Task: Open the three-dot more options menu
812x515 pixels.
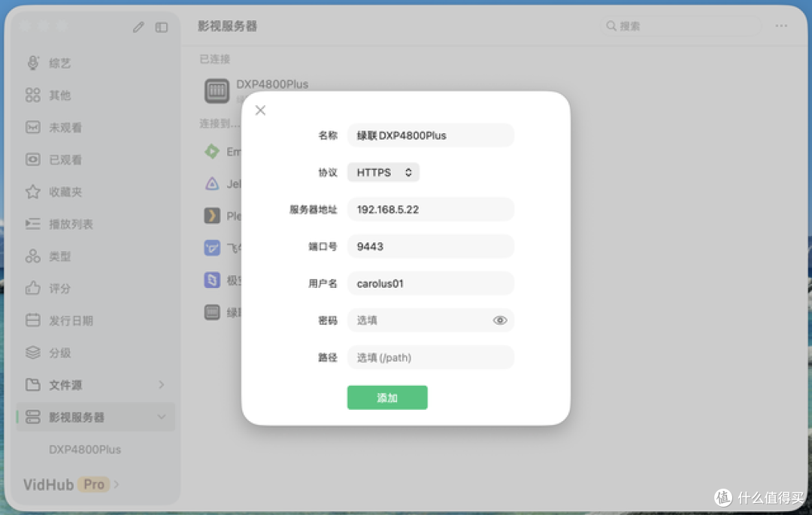Action: (x=781, y=26)
